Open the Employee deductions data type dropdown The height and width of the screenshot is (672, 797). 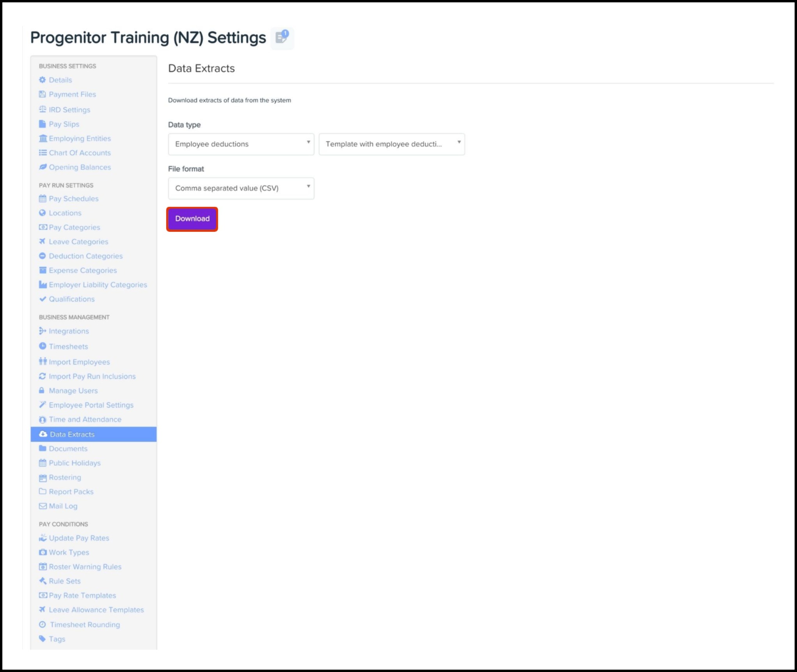[241, 144]
